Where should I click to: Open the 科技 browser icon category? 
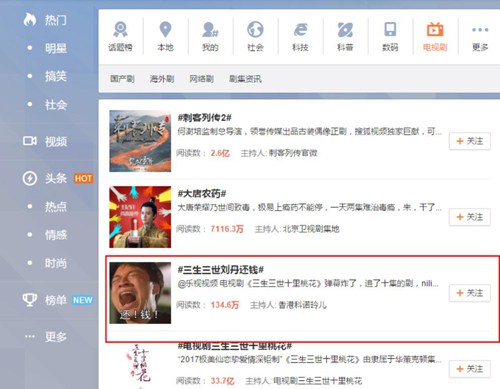pyautogui.click(x=300, y=36)
